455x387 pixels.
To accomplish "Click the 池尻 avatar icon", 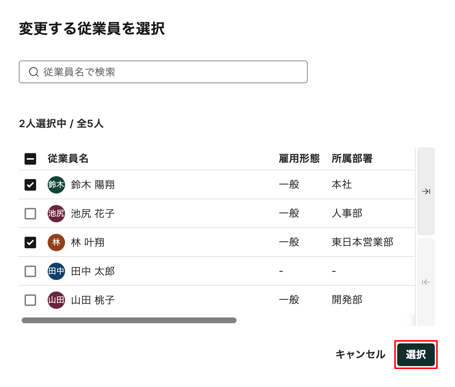I will tap(56, 213).
